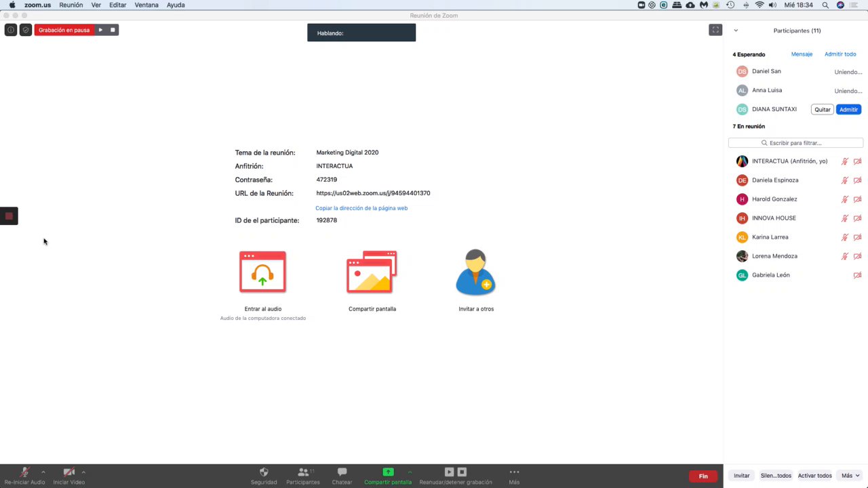Open the Ventana menu
This screenshot has height=488, width=868.
point(146,5)
